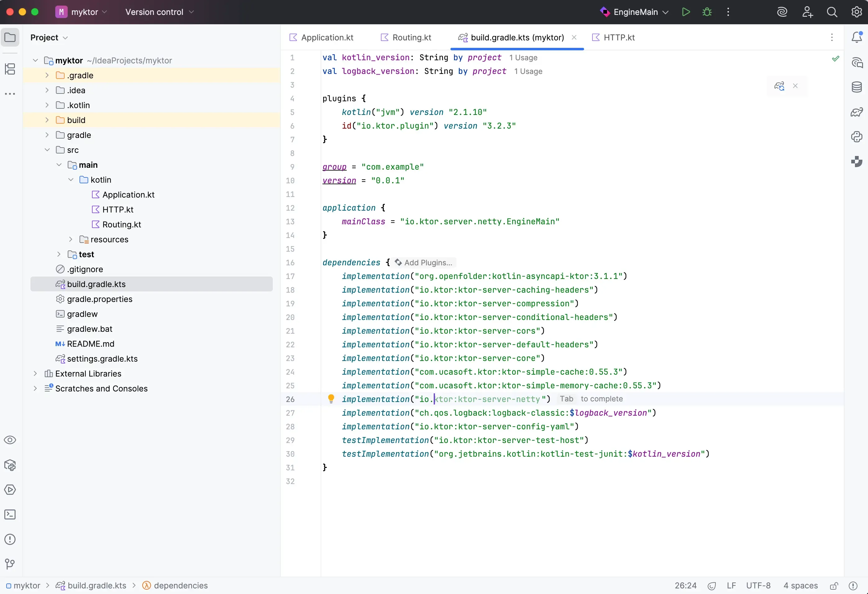
Task: Click the eye icon in the left sidebar
Action: click(x=10, y=440)
